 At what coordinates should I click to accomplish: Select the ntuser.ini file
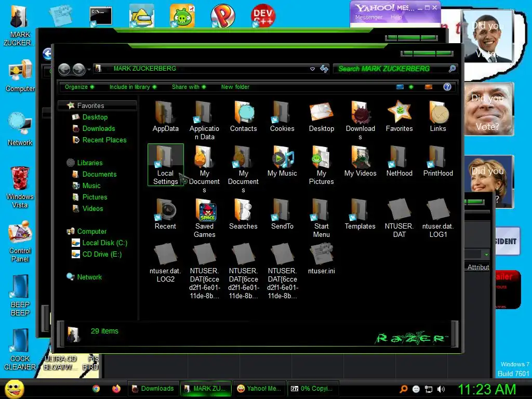(x=321, y=259)
